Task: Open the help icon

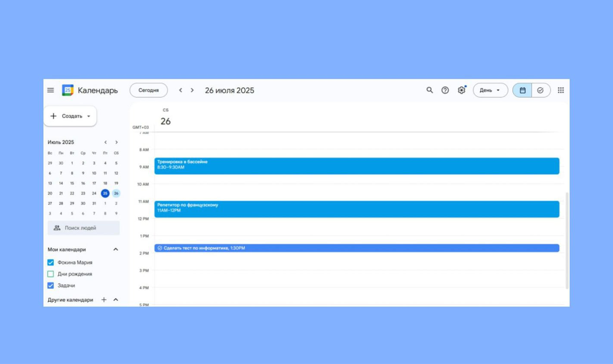Action: click(x=445, y=90)
